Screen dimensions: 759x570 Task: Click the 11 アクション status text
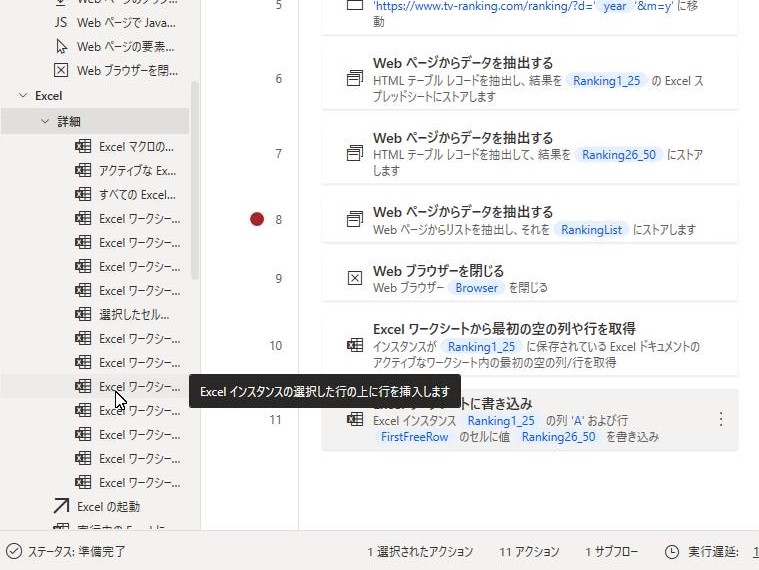click(529, 552)
